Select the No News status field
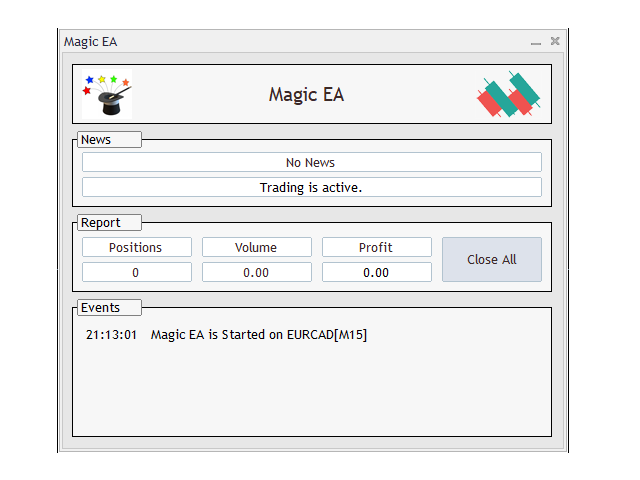The image size is (640, 480). pos(312,162)
